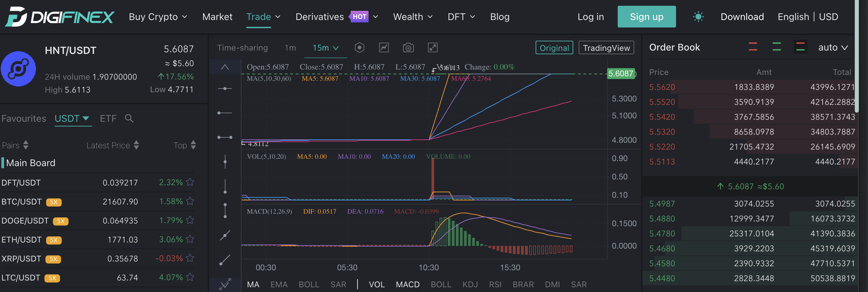The image size is (868, 292).
Task: Select the 1m interval
Action: click(x=290, y=48)
